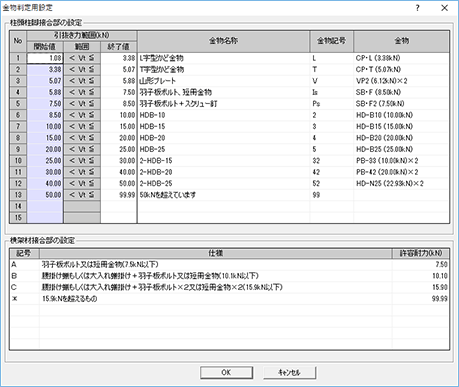459x387 pixels.
Task: Select hardware name T字型かど金物
Action: pos(223,69)
